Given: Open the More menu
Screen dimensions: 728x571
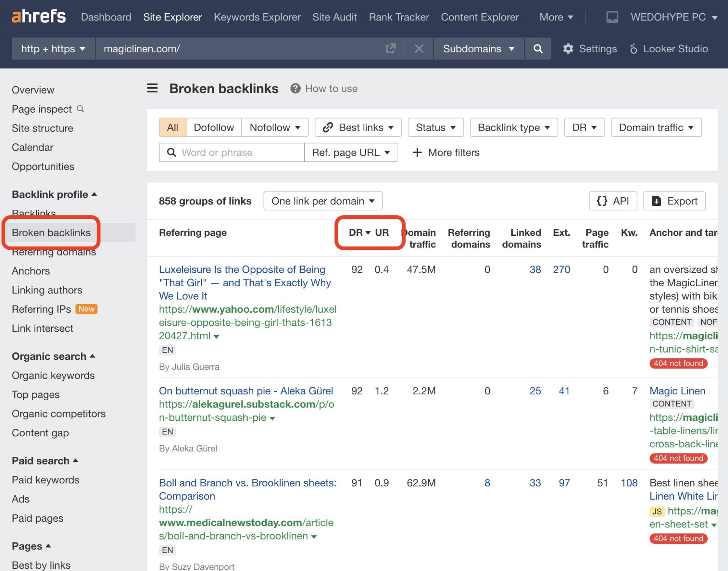Looking at the screenshot, I should click(556, 17).
